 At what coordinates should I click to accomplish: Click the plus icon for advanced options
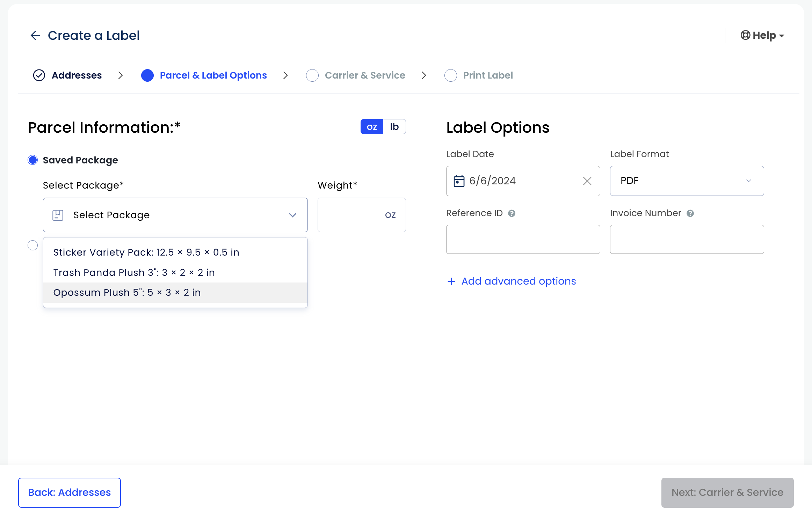point(451,281)
